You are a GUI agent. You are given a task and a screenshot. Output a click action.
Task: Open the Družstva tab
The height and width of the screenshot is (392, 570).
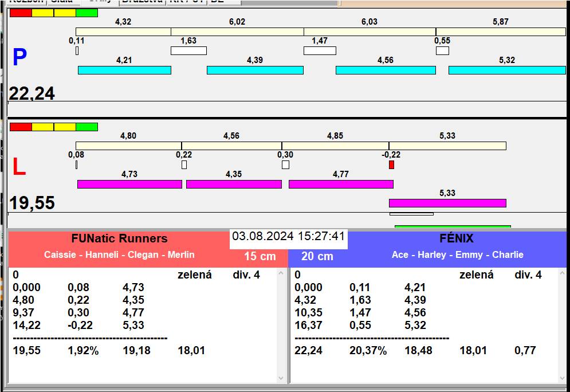pyautogui.click(x=141, y=2)
